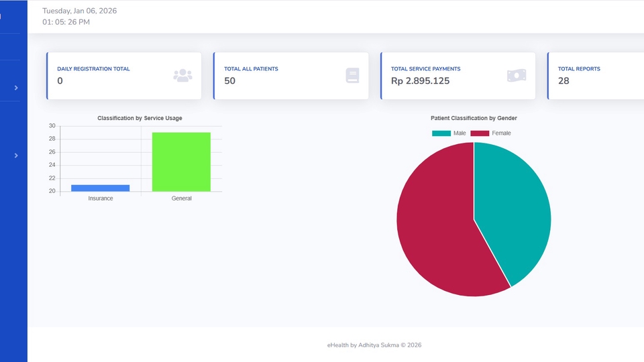
Task: Expand the lower sidebar chevron menu
Action: 16,156
